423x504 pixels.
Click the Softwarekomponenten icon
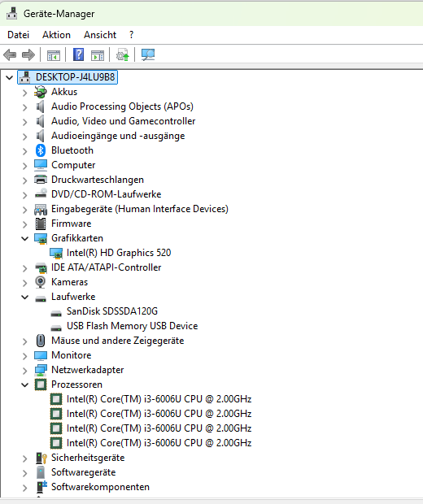point(41,487)
